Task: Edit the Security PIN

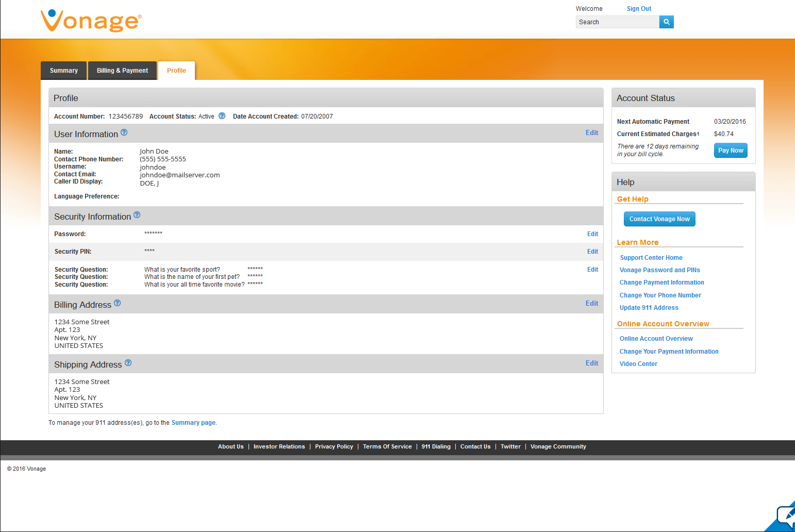Action: click(x=592, y=252)
